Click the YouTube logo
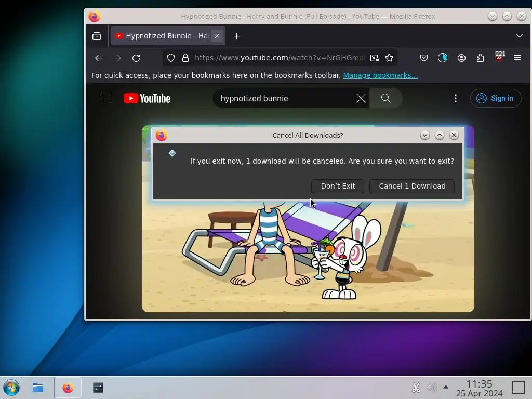 click(147, 98)
